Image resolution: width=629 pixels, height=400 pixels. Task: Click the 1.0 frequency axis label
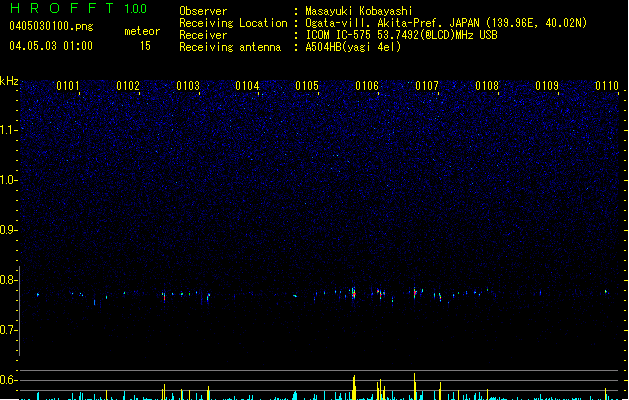point(9,180)
